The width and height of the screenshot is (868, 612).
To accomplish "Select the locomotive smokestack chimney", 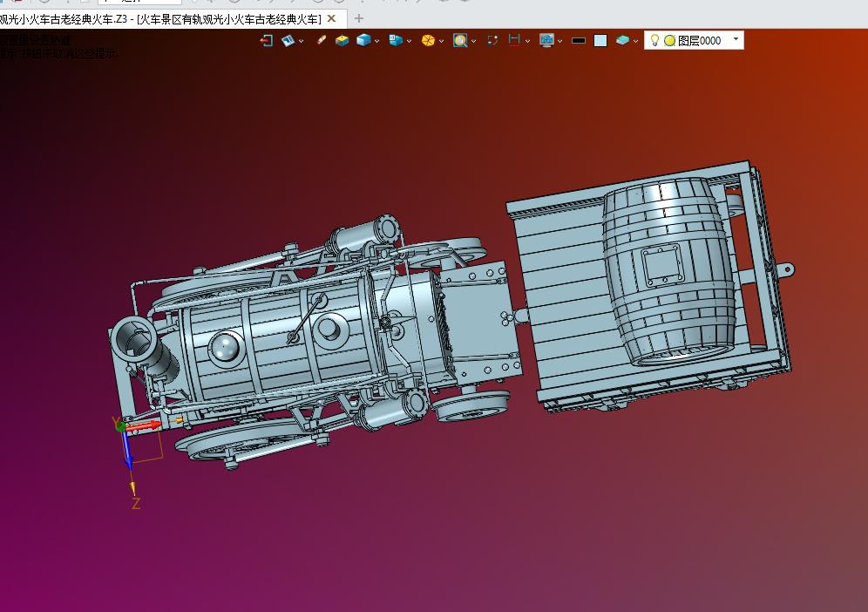I will (x=145, y=348).
